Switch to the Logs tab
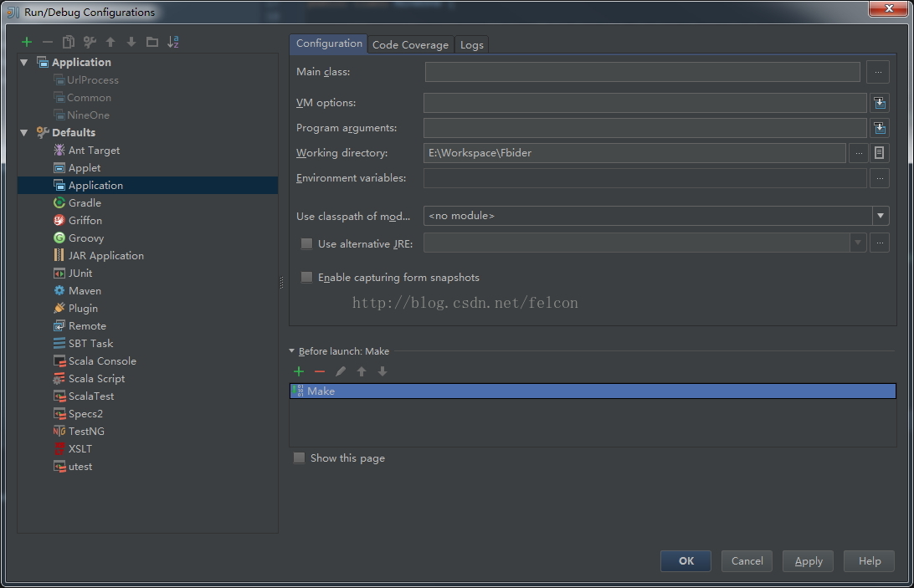This screenshot has height=588, width=914. click(471, 45)
